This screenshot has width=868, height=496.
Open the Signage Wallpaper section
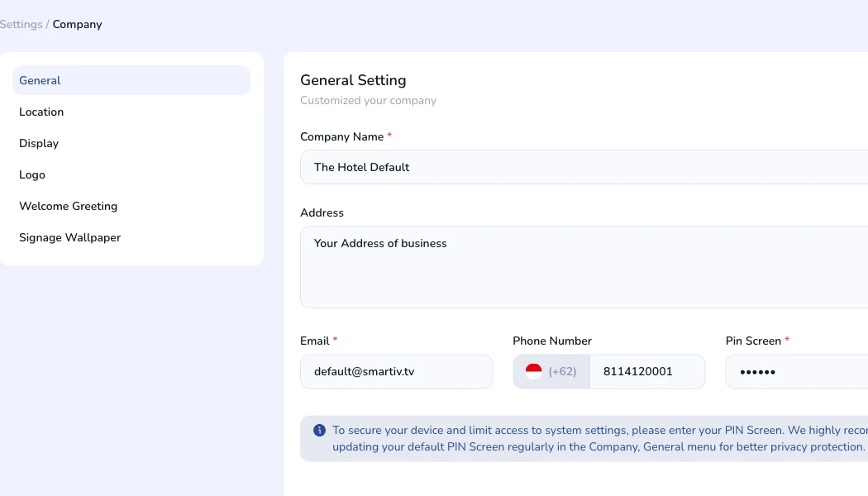[131, 237]
